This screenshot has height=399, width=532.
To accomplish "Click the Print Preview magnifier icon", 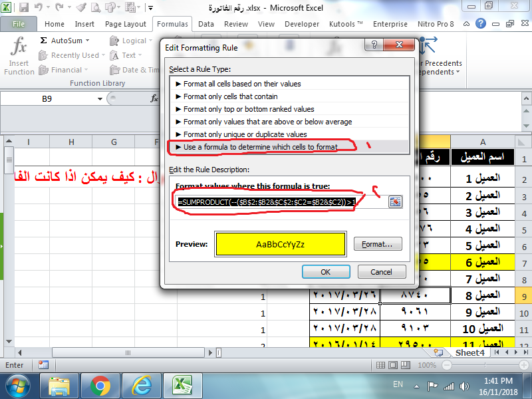I will [95, 7].
